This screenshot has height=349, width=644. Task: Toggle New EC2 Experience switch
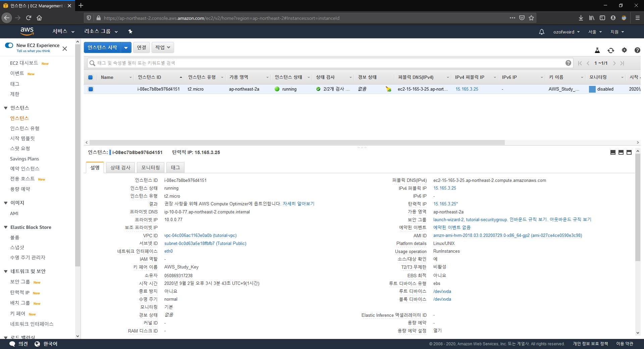9,45
